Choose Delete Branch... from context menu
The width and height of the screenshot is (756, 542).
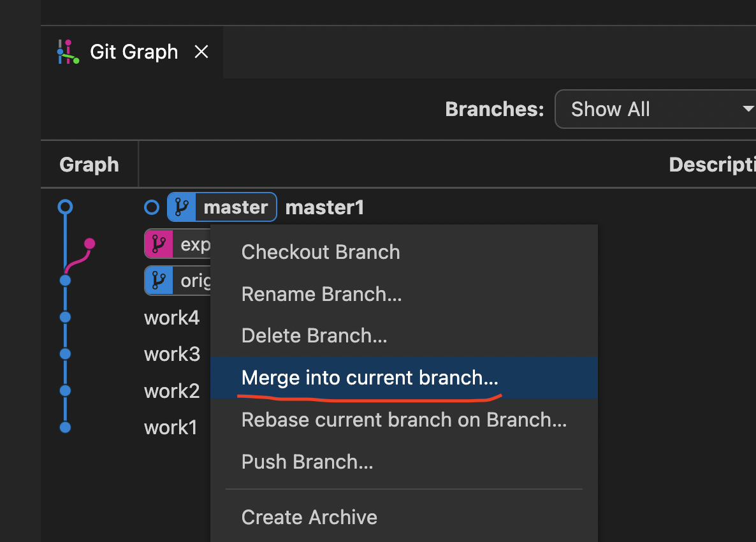(404, 335)
